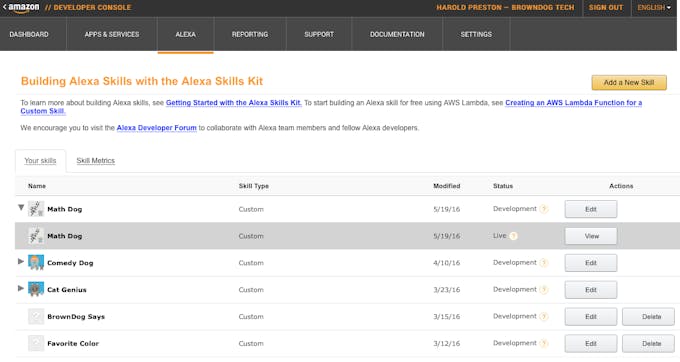Click the Skill Type column header
Screen dimensions: 680x362
(254, 186)
